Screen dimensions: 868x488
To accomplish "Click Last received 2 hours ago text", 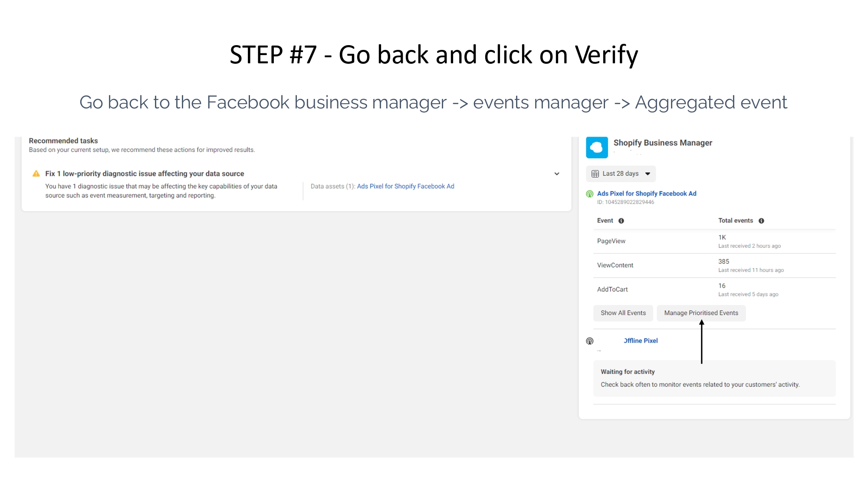I will [750, 246].
